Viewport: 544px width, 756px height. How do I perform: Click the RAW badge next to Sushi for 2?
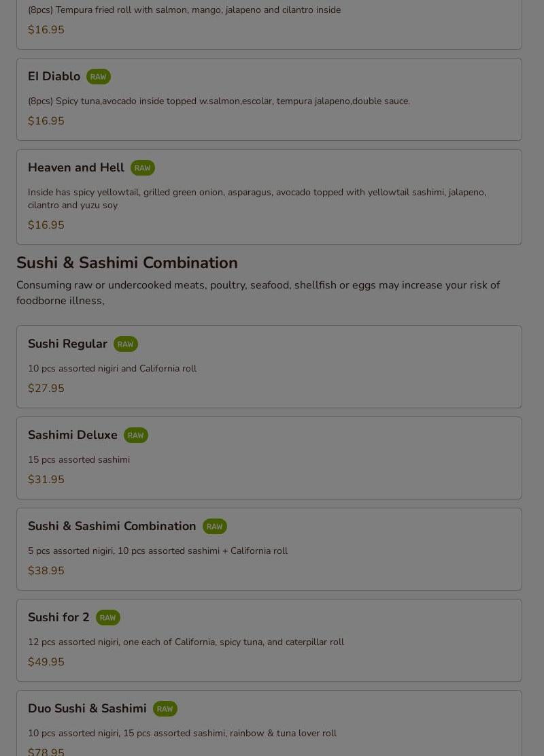(108, 618)
